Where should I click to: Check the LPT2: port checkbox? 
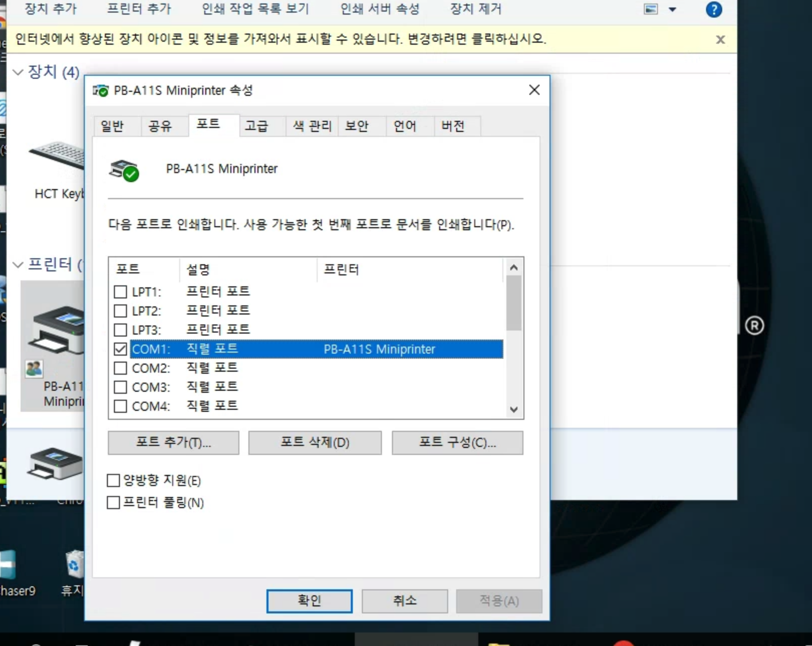tap(120, 311)
